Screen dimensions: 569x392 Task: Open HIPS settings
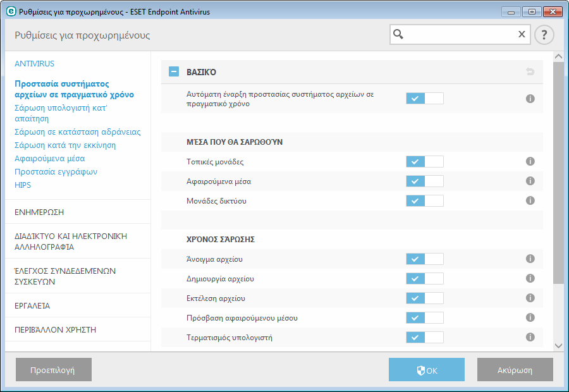pos(23,185)
